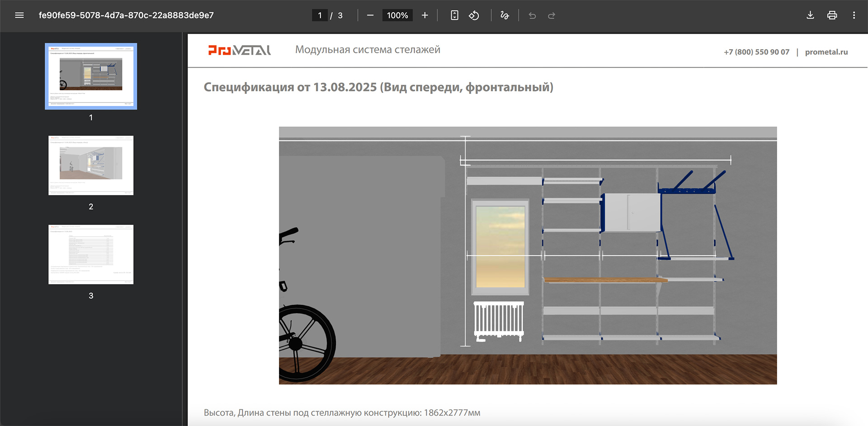The width and height of the screenshot is (868, 426).
Task: Click the 100% zoom level field
Action: [397, 15]
